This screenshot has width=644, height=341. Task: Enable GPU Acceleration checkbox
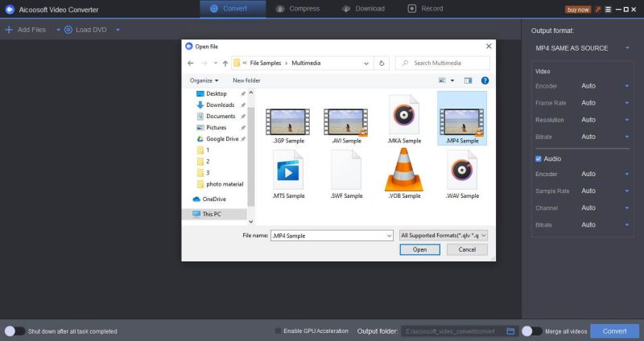(279, 331)
